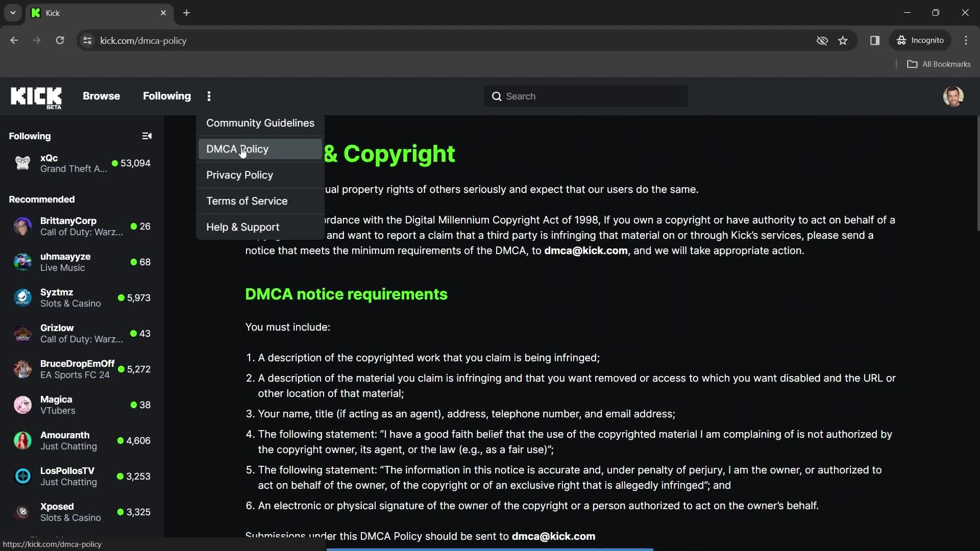
Task: Click dmca@kick.com in Submissions line
Action: click(x=553, y=537)
